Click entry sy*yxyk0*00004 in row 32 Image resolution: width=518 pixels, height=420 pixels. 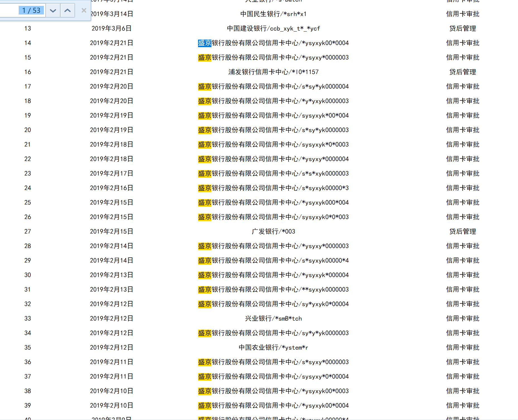[x=273, y=304]
